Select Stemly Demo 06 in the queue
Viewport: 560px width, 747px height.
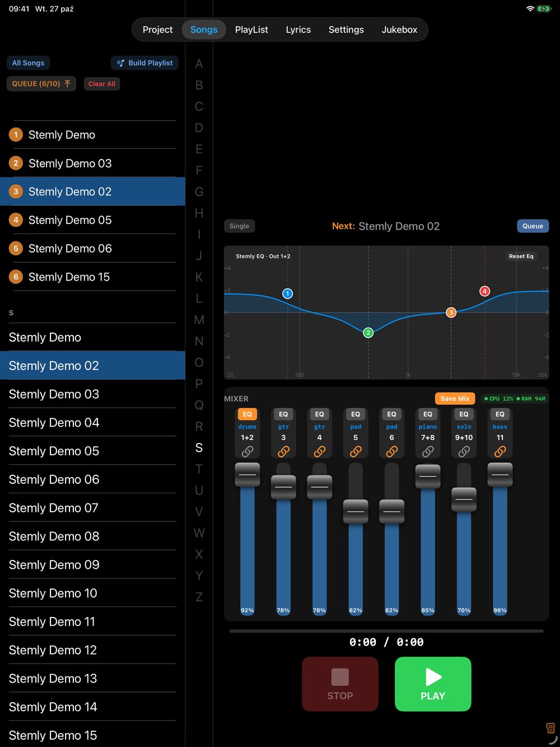click(x=92, y=249)
